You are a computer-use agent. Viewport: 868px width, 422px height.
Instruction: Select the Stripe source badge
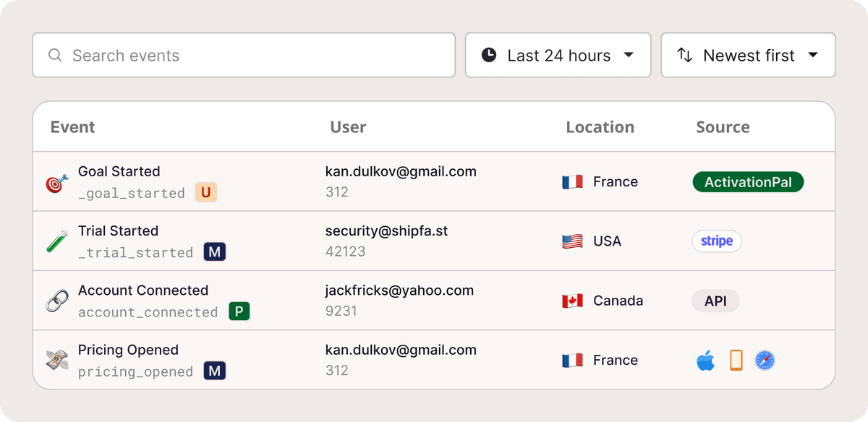pyautogui.click(x=717, y=241)
